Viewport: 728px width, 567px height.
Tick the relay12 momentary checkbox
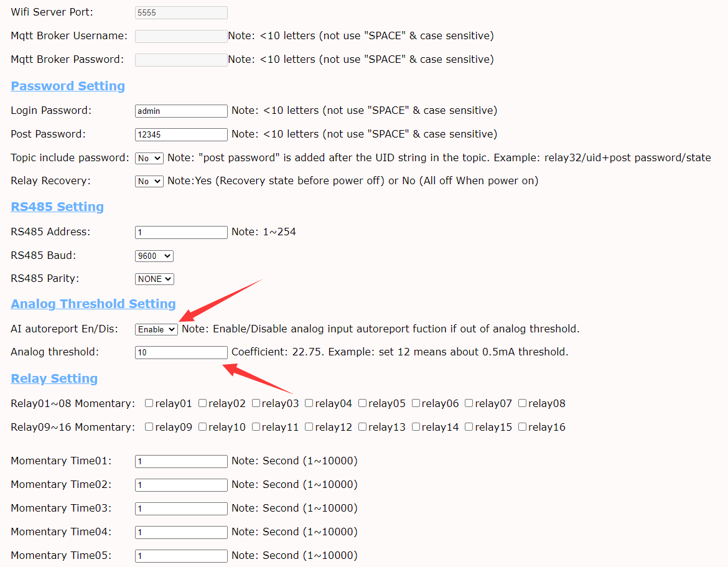(x=309, y=427)
